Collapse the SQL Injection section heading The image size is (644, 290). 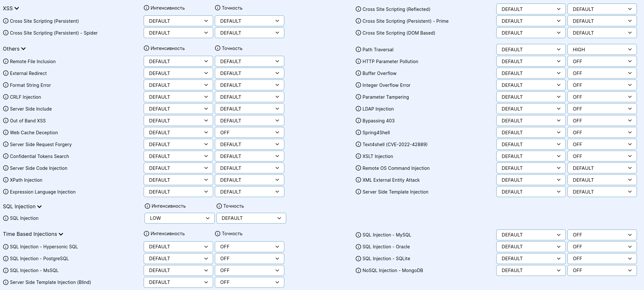click(x=39, y=206)
